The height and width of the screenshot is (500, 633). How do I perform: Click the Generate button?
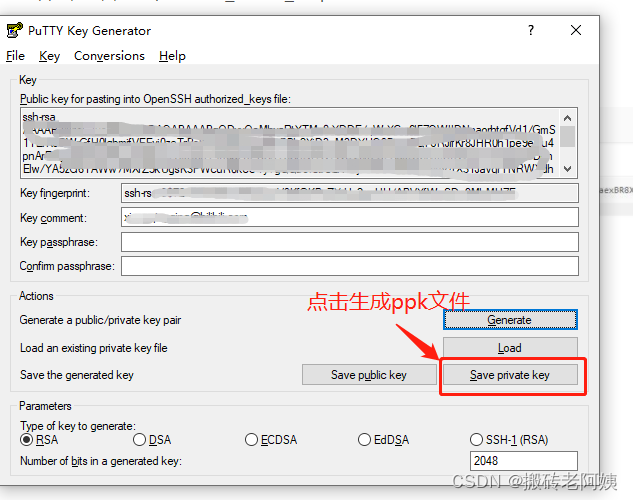pos(510,320)
